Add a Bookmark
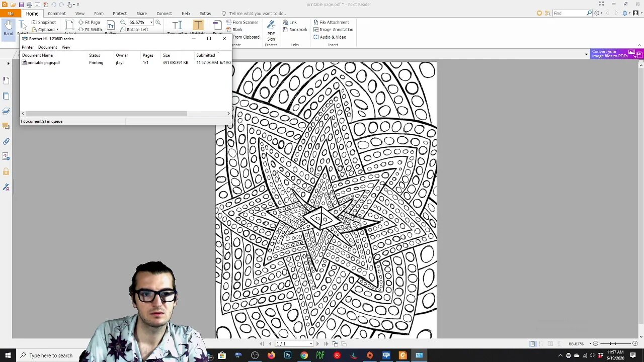The width and height of the screenshot is (644, 362). click(295, 30)
